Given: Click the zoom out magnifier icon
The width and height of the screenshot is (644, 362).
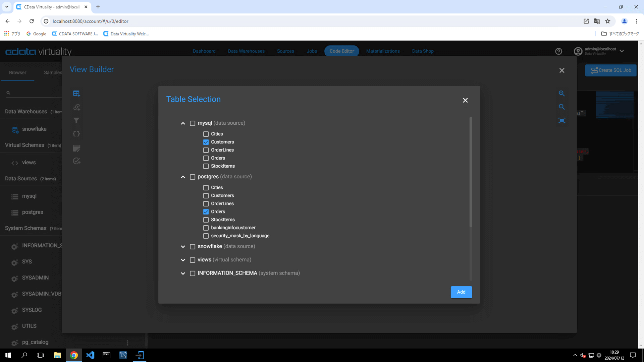Looking at the screenshot, I should [x=562, y=107].
